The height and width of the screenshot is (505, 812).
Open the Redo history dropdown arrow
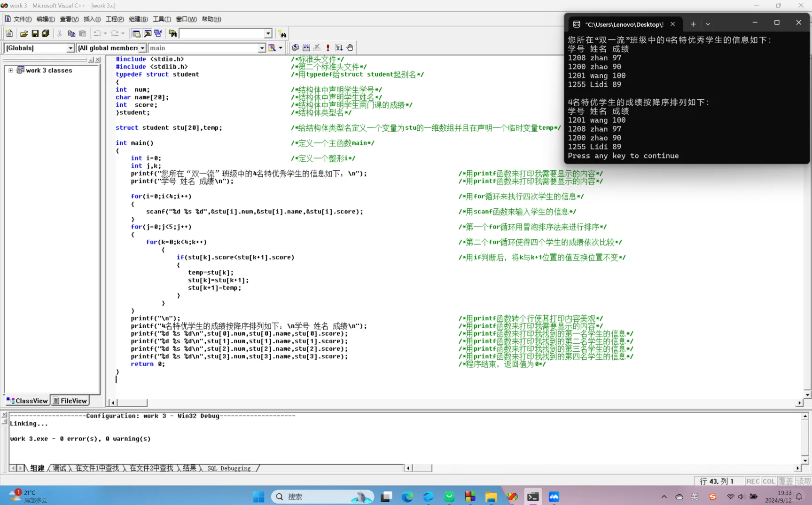click(123, 33)
